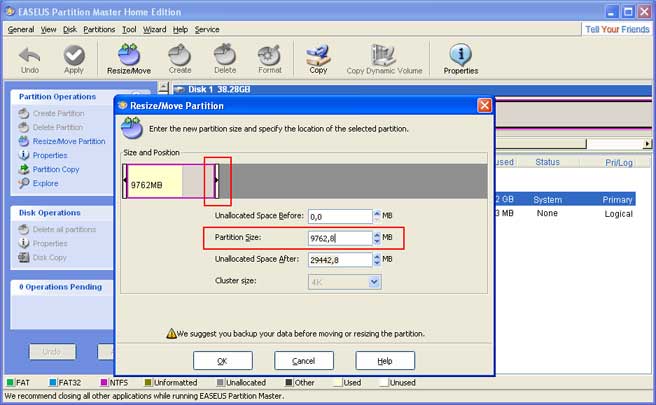Click the Copy toolbar icon
The height and width of the screenshot is (405, 656).
click(x=318, y=54)
